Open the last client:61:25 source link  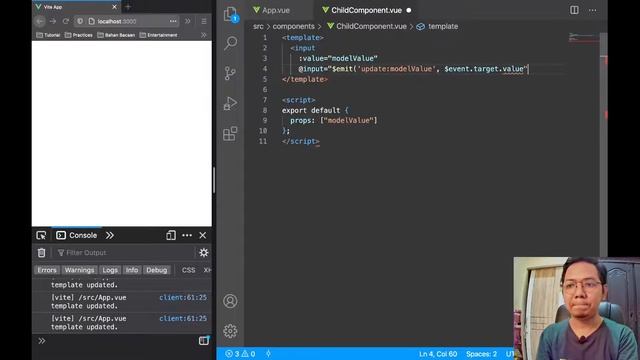click(183, 318)
